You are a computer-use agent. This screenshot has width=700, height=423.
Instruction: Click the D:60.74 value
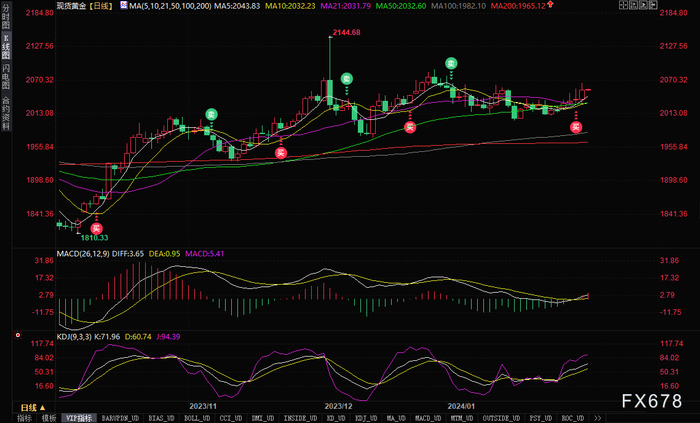pos(138,336)
